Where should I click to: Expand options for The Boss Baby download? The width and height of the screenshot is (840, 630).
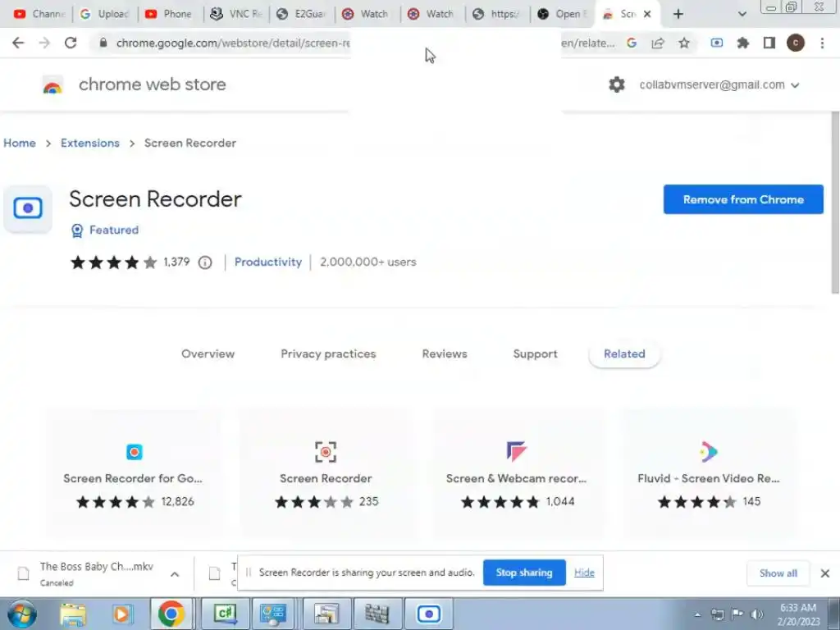pyautogui.click(x=175, y=574)
